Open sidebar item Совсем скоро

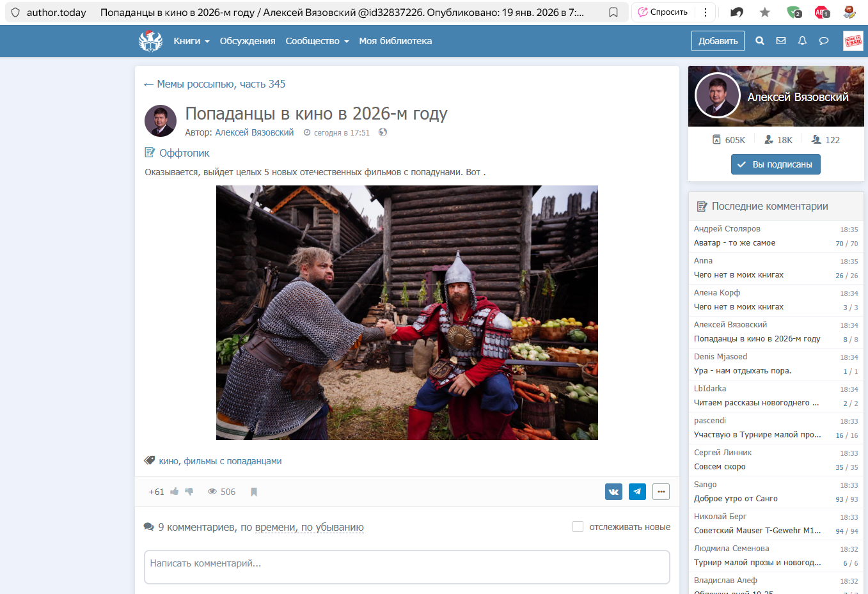pyautogui.click(x=720, y=467)
